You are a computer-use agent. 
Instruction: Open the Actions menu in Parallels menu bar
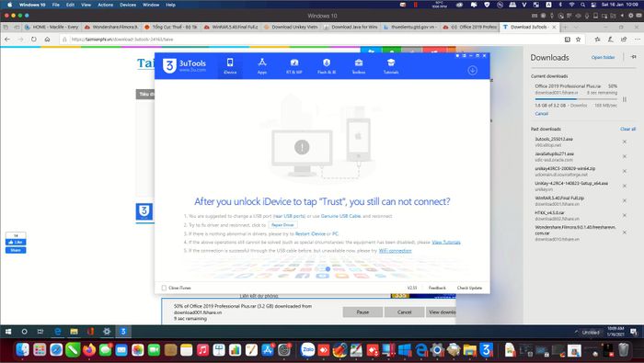[x=105, y=5]
